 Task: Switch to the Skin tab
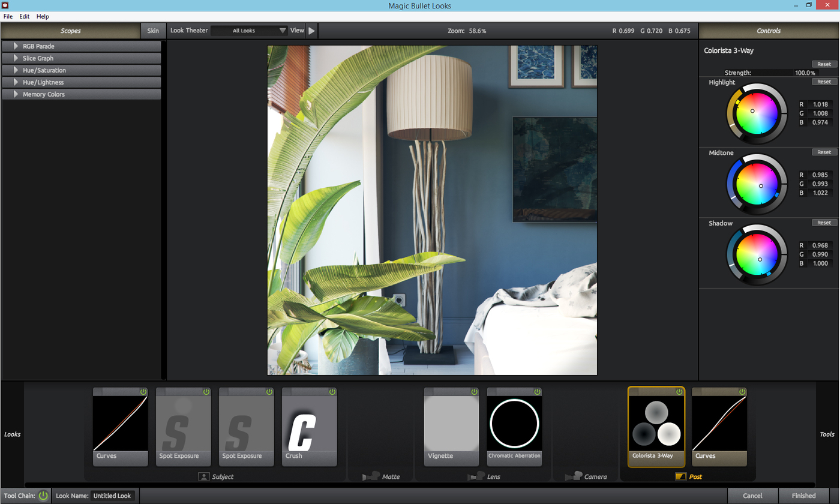tap(153, 31)
